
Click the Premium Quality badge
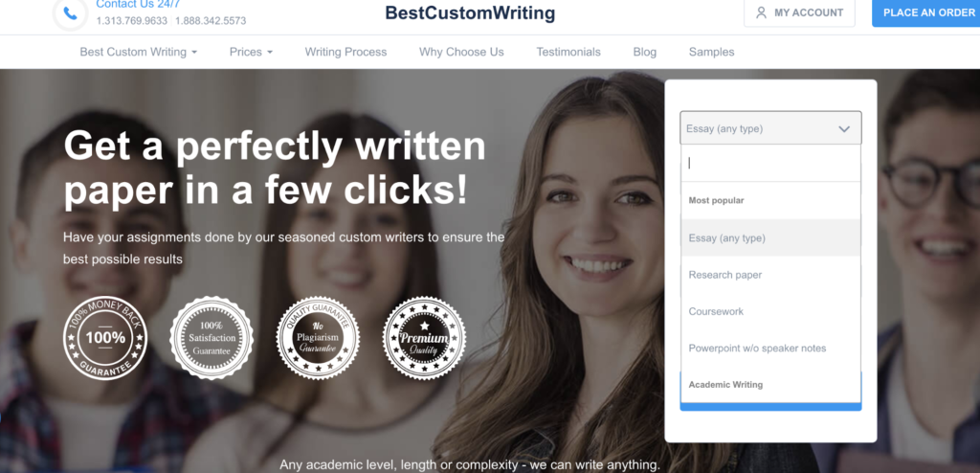tap(424, 338)
